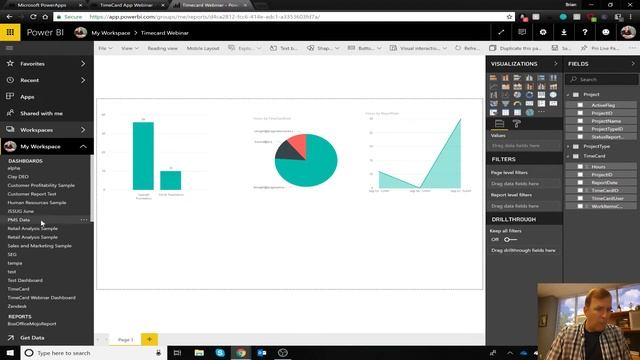Check the ProjectTypeID field checkbox
This screenshot has height=360, width=640.
click(x=580, y=129)
